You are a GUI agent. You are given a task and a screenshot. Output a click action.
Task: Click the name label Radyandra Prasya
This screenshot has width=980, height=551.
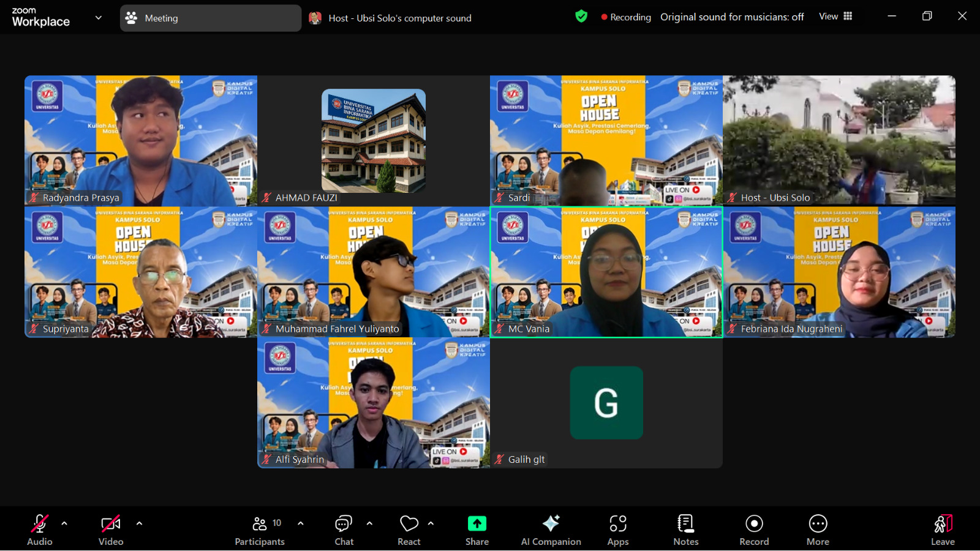pyautogui.click(x=81, y=198)
